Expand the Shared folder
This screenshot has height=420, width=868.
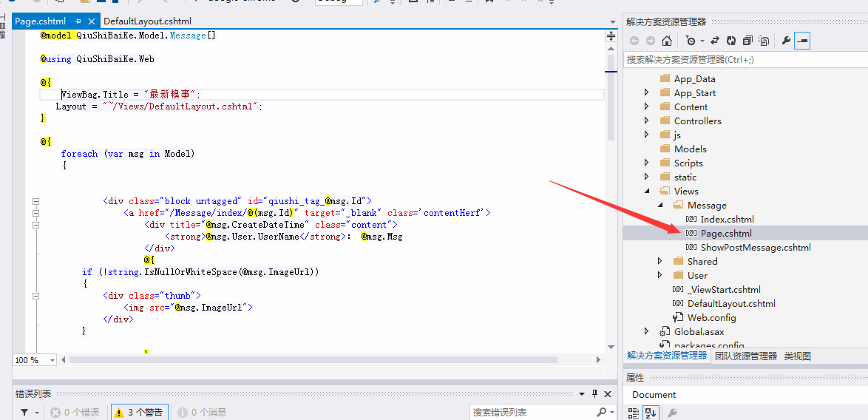(x=660, y=261)
